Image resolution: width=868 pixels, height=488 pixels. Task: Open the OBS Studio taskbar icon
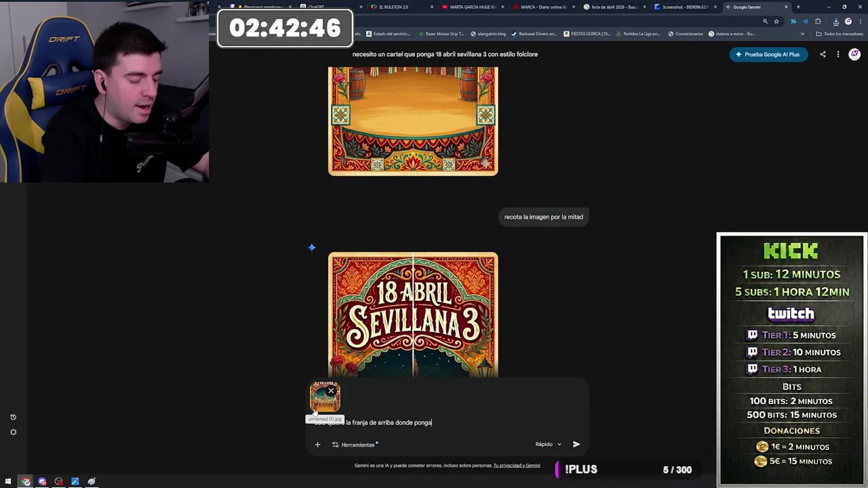58,481
